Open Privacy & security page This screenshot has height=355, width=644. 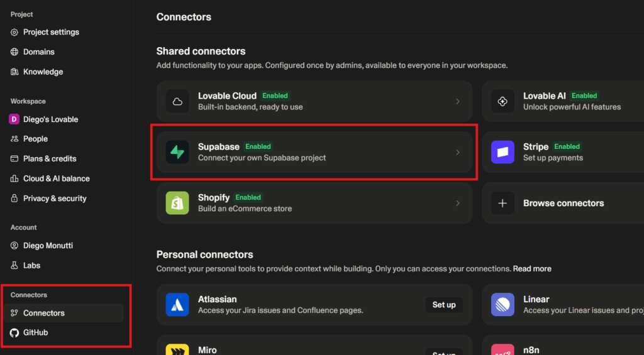[64, 198]
